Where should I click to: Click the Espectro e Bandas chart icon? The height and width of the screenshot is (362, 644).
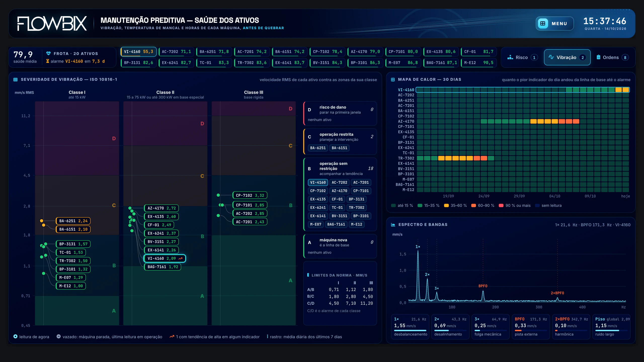coord(393,224)
